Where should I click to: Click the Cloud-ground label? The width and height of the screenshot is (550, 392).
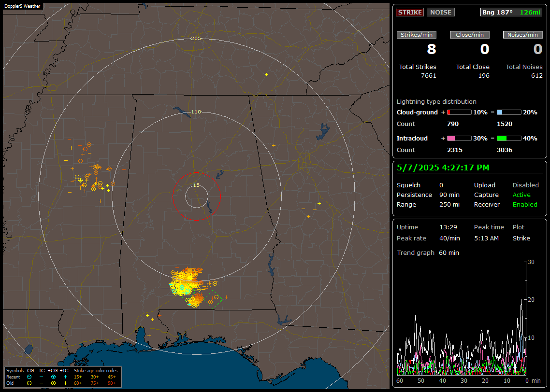point(417,112)
